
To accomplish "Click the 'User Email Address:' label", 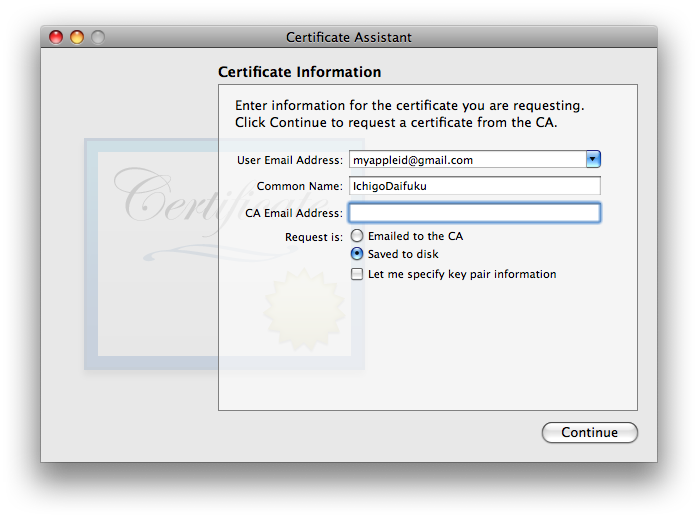I will [289, 160].
